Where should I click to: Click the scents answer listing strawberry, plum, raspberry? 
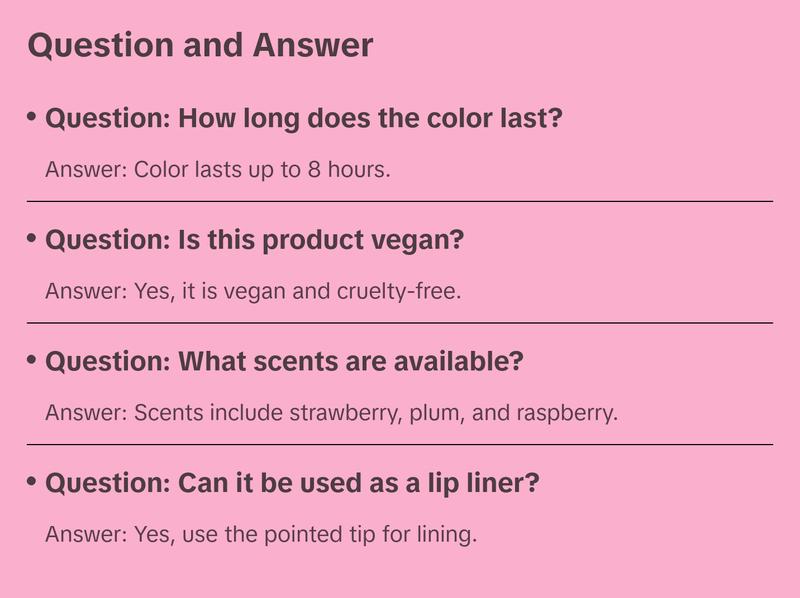(x=332, y=412)
